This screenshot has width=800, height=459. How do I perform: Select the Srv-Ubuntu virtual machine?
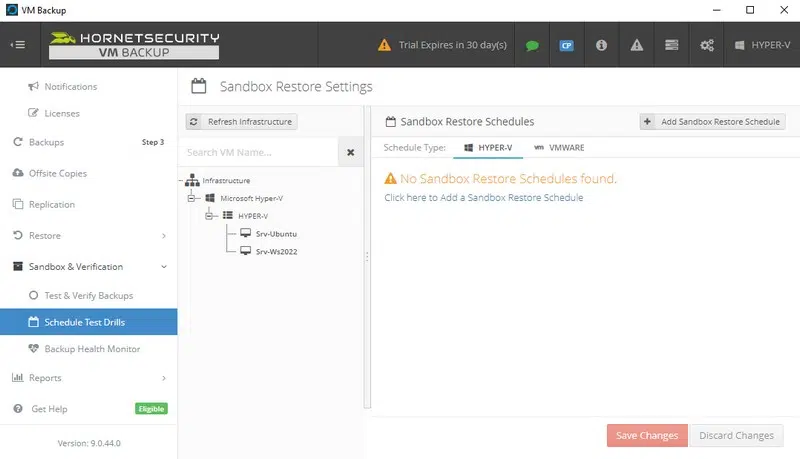[x=276, y=234]
